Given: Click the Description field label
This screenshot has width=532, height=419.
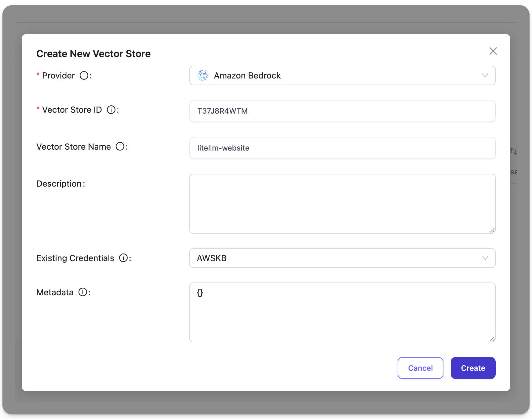Looking at the screenshot, I should tap(59, 184).
